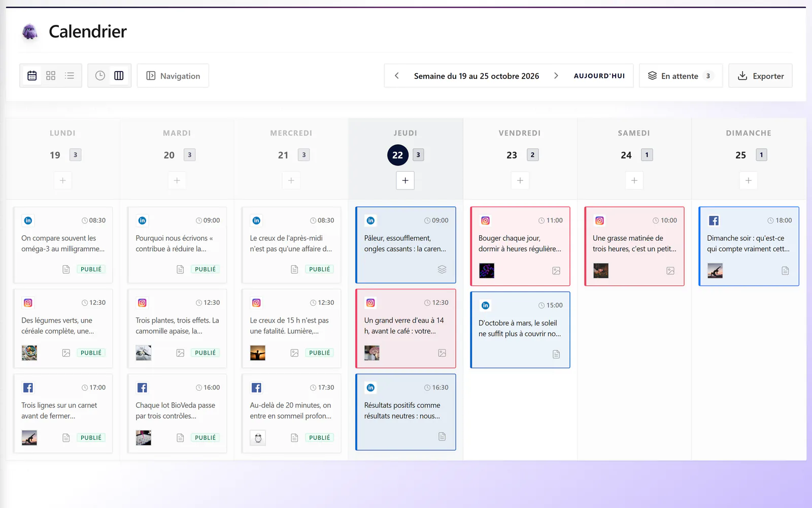Switch to grid view icon
The height and width of the screenshot is (508, 812).
pyautogui.click(x=51, y=76)
